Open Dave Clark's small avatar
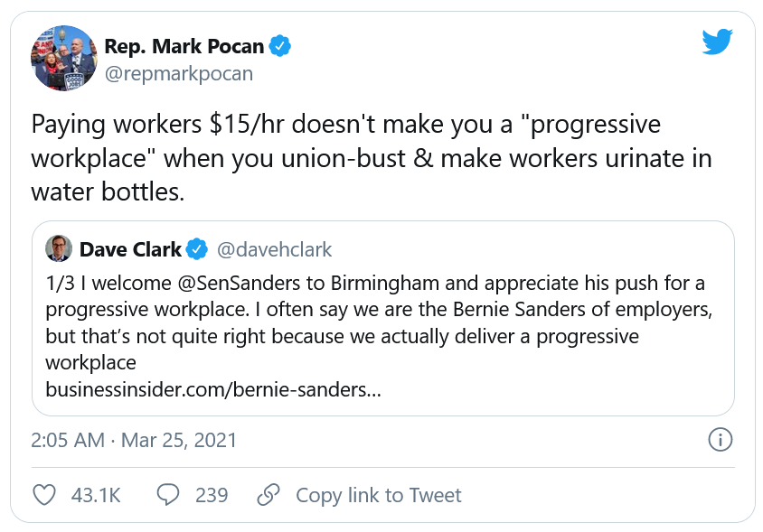 coord(59,248)
